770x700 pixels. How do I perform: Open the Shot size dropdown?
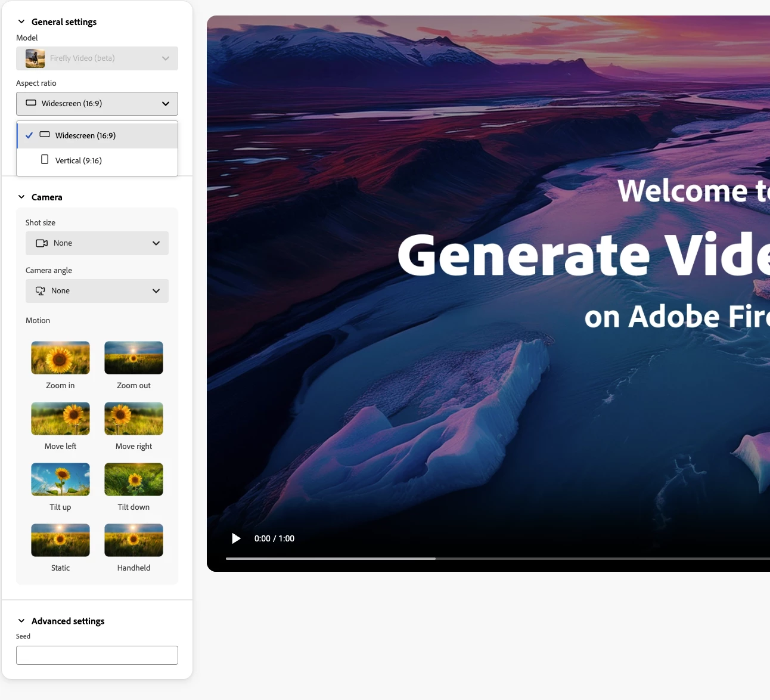coord(97,243)
